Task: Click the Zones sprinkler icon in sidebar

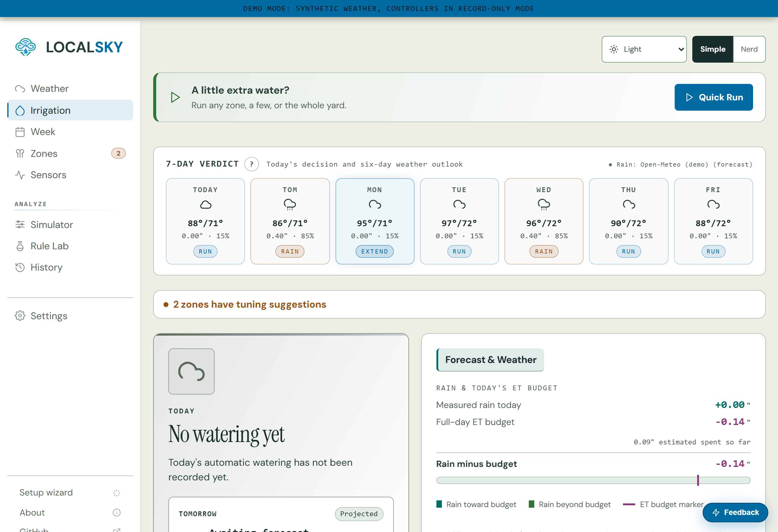Action: [x=20, y=154]
